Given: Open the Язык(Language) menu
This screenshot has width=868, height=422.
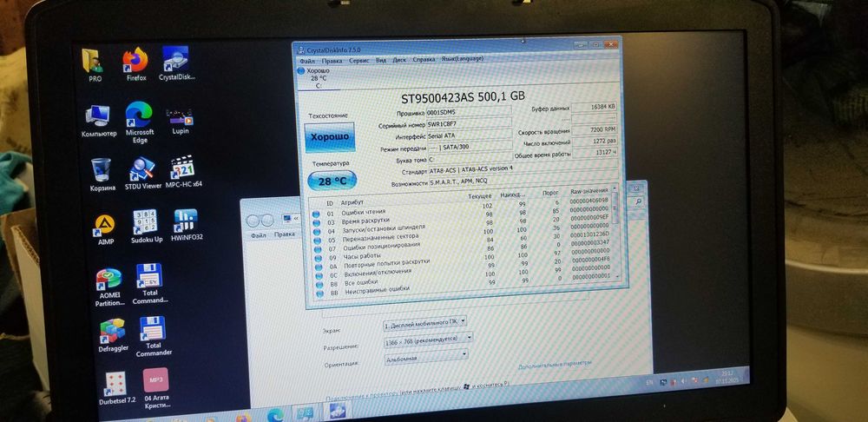Looking at the screenshot, I should click(463, 58).
